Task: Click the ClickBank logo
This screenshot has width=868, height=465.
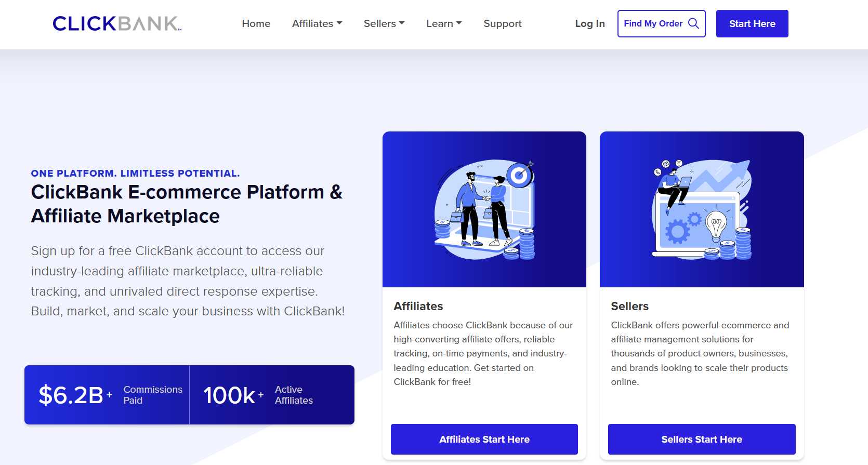Action: (x=117, y=24)
